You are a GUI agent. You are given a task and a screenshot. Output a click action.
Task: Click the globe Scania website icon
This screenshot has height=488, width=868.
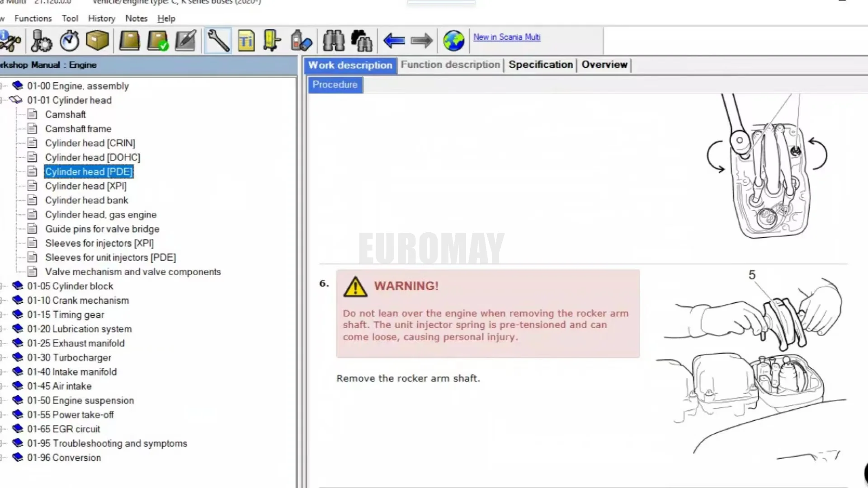tap(453, 41)
